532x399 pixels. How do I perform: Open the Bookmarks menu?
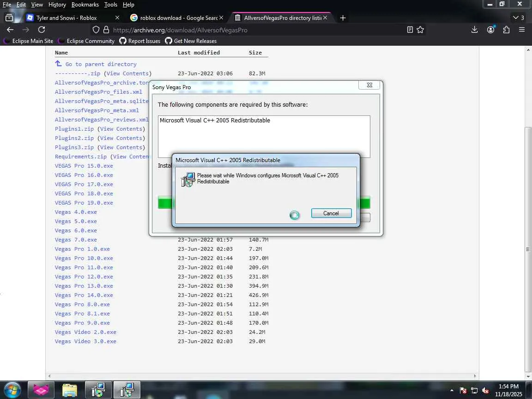pyautogui.click(x=85, y=5)
